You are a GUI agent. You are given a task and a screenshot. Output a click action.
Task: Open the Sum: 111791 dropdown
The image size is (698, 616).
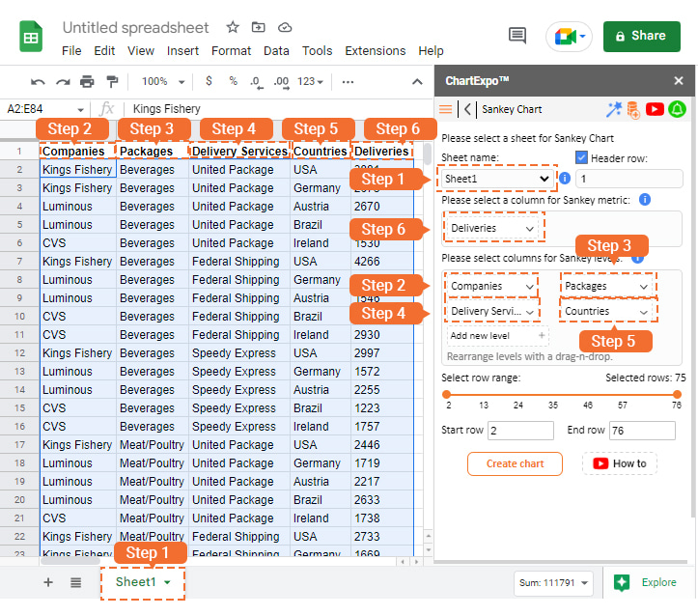[x=554, y=582]
